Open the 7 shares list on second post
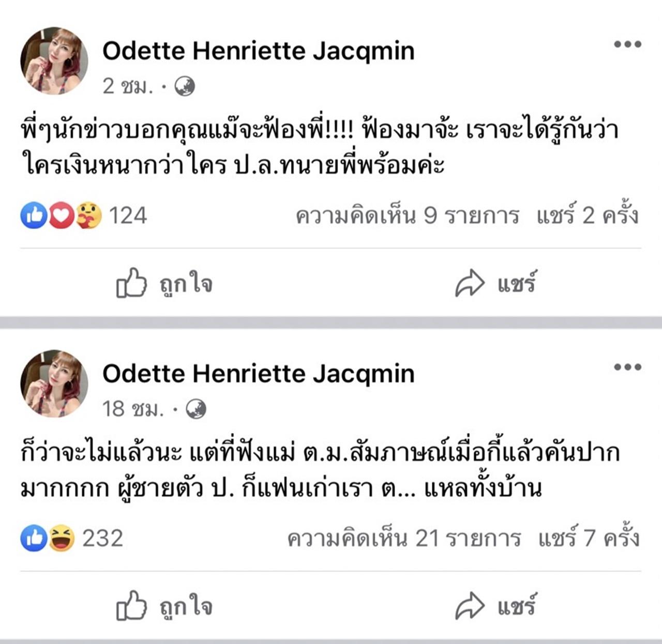662x644 pixels. (x=589, y=538)
